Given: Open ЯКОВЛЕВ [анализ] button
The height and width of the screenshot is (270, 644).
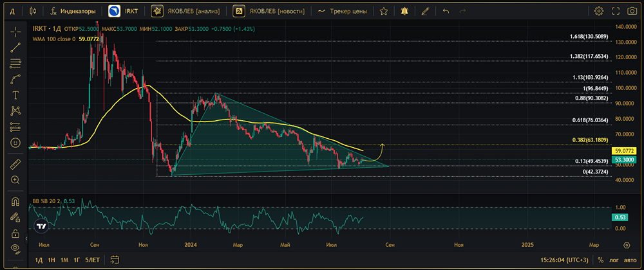Looking at the screenshot, I should point(187,11).
